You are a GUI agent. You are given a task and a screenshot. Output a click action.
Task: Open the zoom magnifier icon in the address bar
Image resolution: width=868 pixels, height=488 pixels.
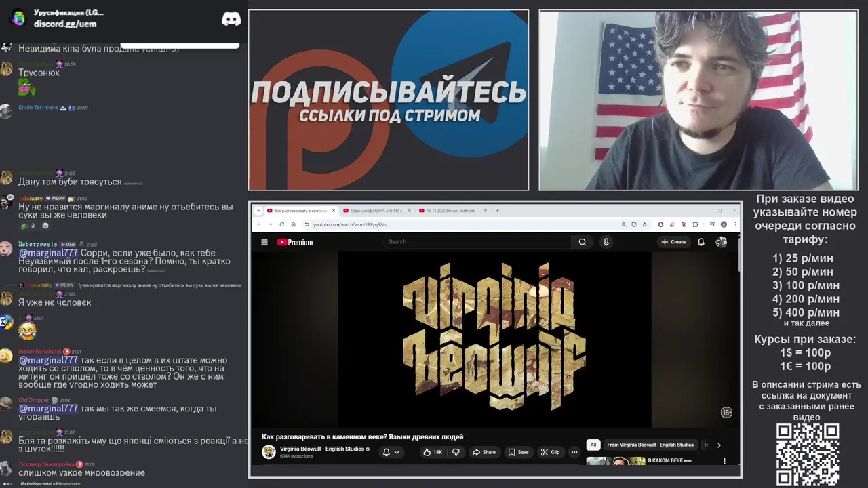pos(624,224)
